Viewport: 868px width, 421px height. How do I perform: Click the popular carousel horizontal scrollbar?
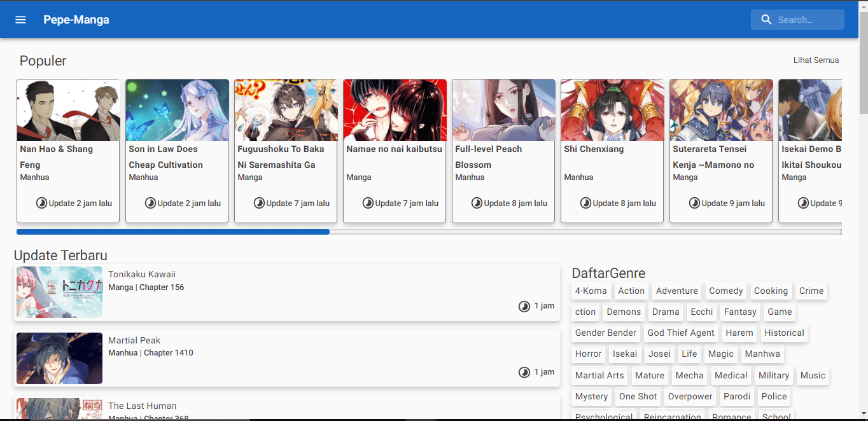pyautogui.click(x=173, y=232)
